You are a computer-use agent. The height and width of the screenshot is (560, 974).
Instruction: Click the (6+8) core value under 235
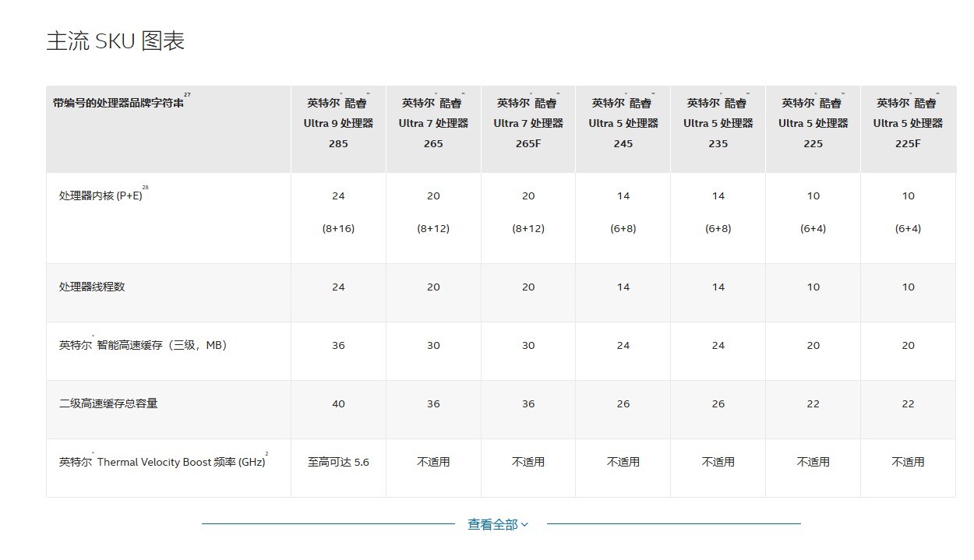coord(718,228)
